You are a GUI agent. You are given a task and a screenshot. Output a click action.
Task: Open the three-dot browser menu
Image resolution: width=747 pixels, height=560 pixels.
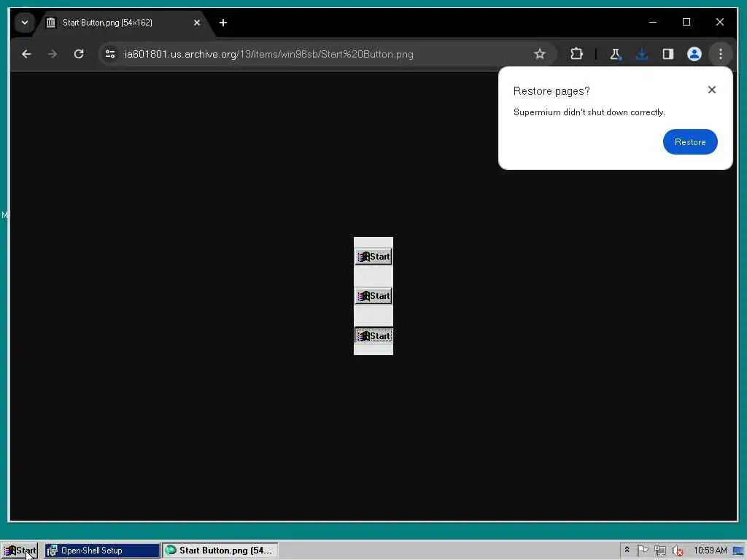pyautogui.click(x=720, y=54)
